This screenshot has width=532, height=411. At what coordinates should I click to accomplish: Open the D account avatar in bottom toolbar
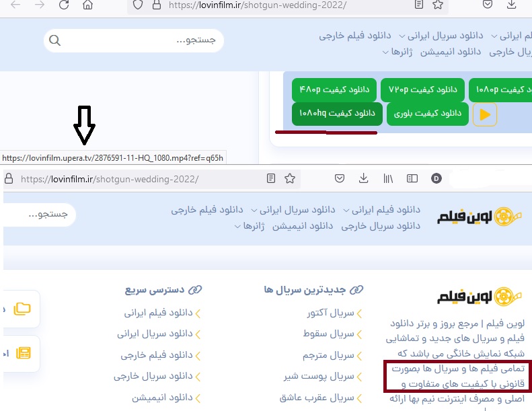[x=436, y=178]
